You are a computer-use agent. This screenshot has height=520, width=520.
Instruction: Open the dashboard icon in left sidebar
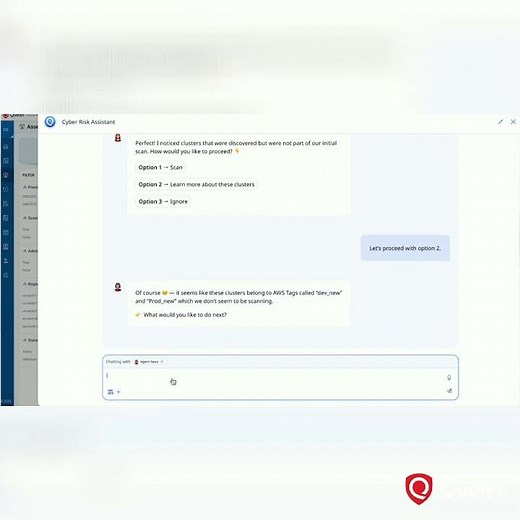pyautogui.click(x=6, y=161)
